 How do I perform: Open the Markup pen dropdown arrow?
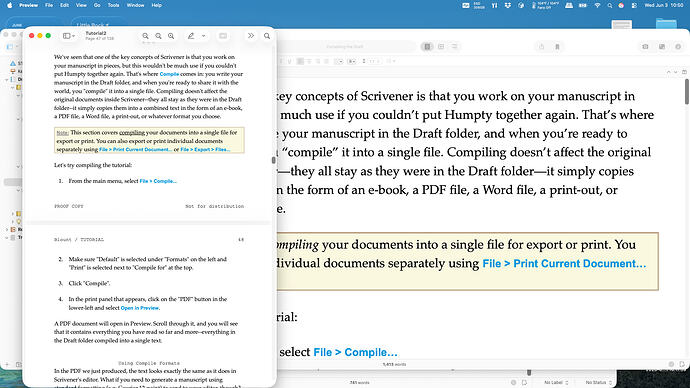point(203,36)
